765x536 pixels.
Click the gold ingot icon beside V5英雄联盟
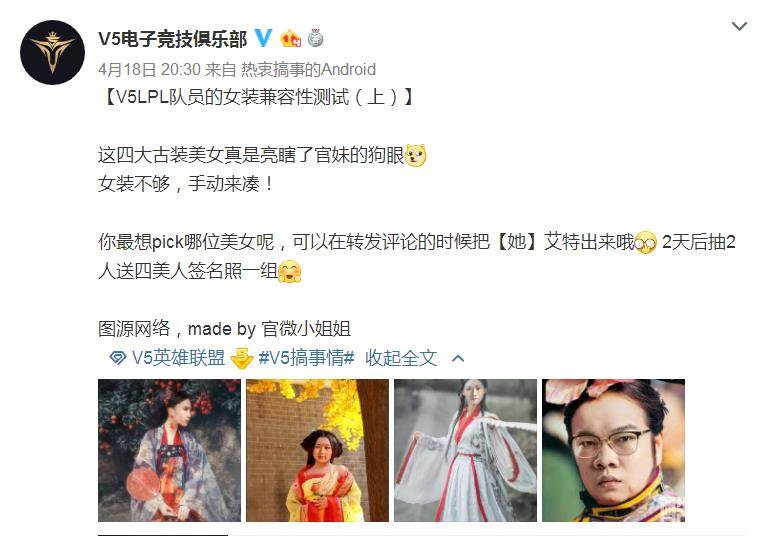pos(242,358)
